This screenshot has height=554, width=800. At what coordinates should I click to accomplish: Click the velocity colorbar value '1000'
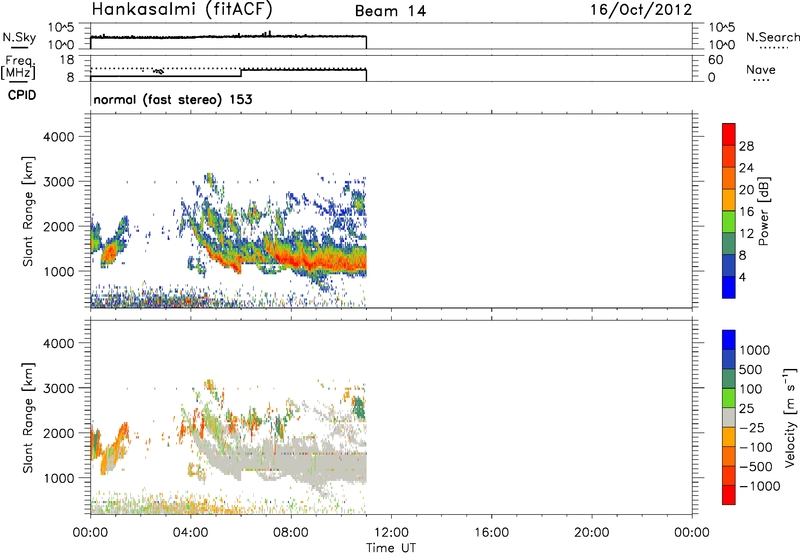[x=755, y=350]
